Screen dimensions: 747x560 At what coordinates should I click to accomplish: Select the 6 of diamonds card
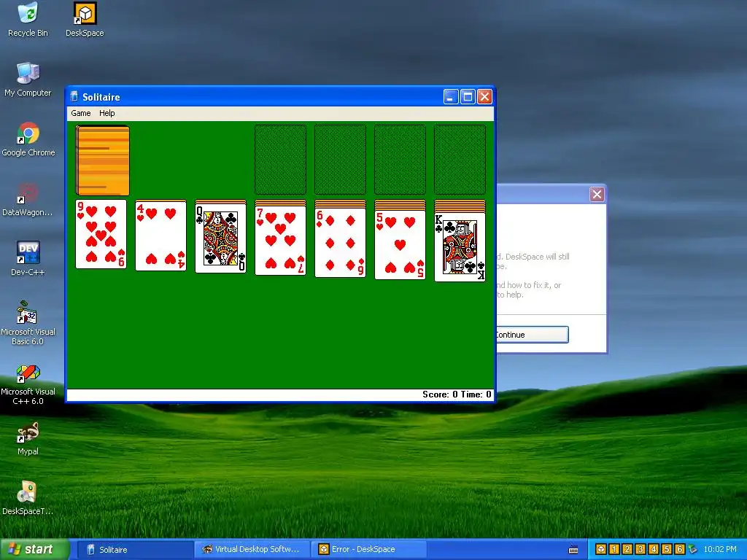pos(340,243)
